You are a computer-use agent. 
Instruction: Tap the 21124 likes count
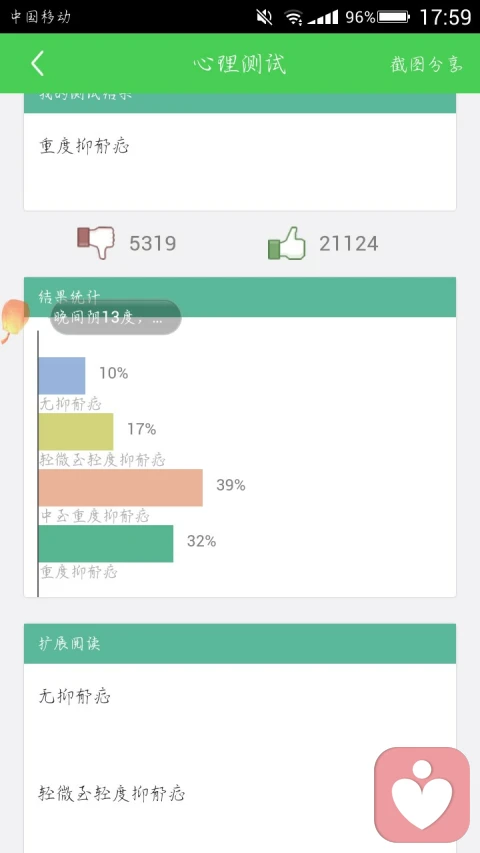pos(348,243)
